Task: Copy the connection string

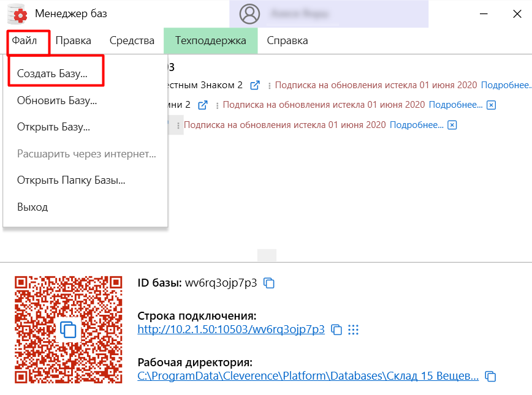Action: 335,329
